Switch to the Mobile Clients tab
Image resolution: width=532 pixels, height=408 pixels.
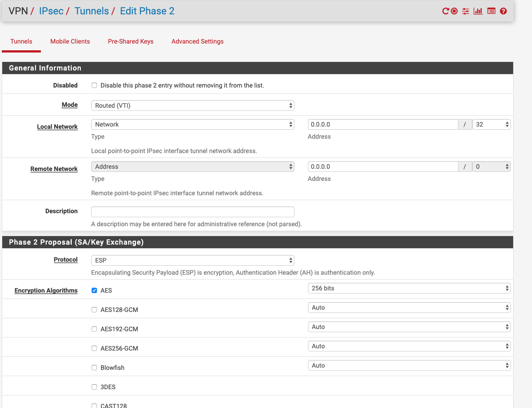click(70, 41)
